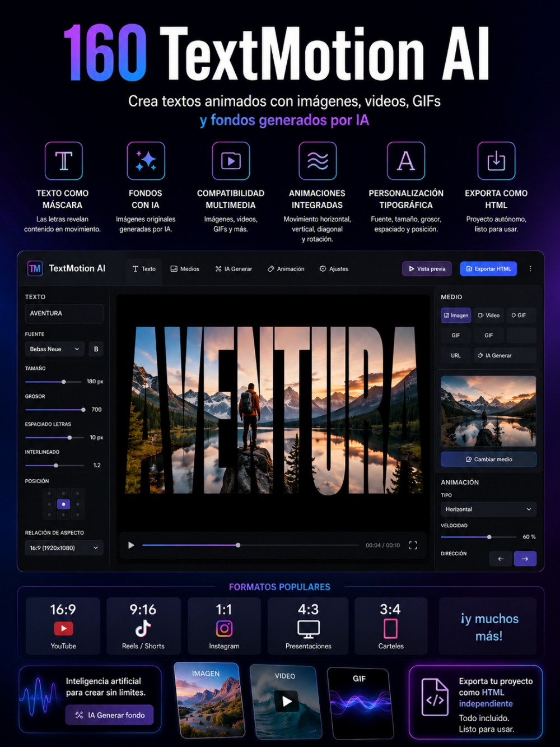The width and height of the screenshot is (560, 747).
Task: Click the Exportar HTML button
Action: [x=488, y=269]
